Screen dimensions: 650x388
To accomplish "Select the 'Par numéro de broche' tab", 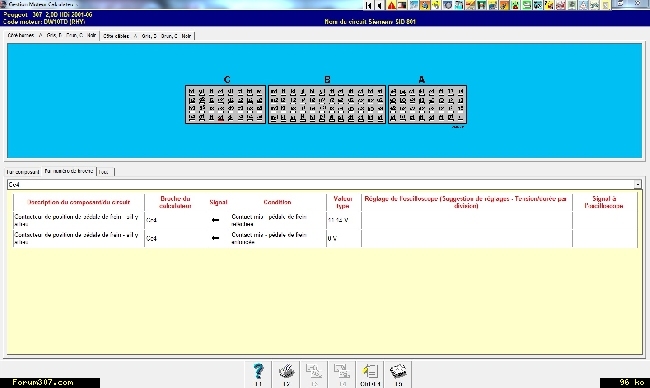I will (69, 171).
